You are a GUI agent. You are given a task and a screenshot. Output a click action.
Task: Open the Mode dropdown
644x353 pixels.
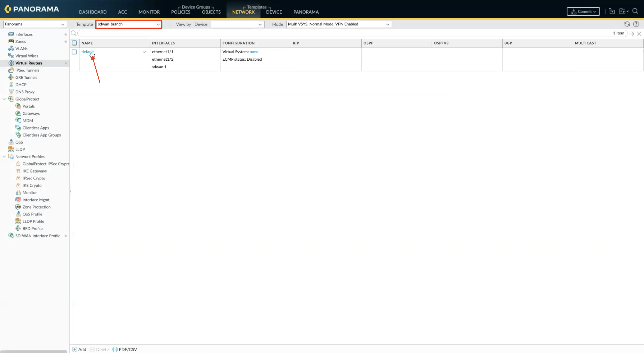tap(387, 24)
